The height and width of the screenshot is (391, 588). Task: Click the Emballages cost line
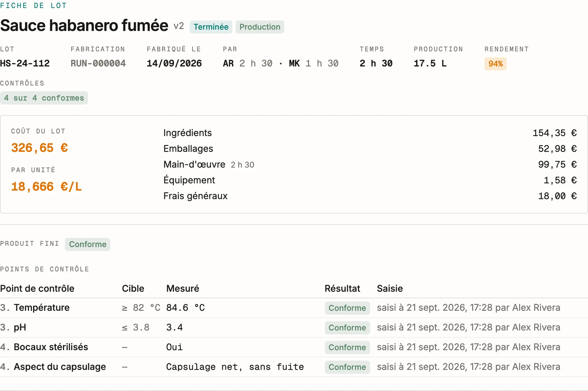click(370, 149)
